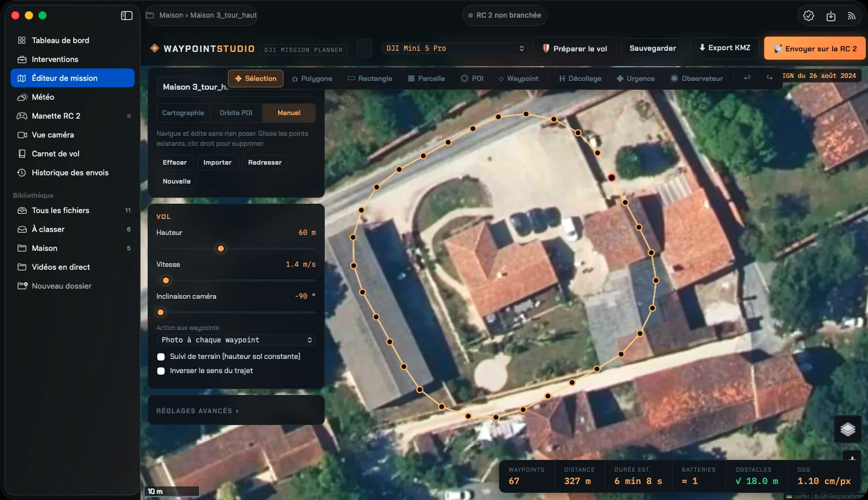Select Éditeur de mission entry

73,78
